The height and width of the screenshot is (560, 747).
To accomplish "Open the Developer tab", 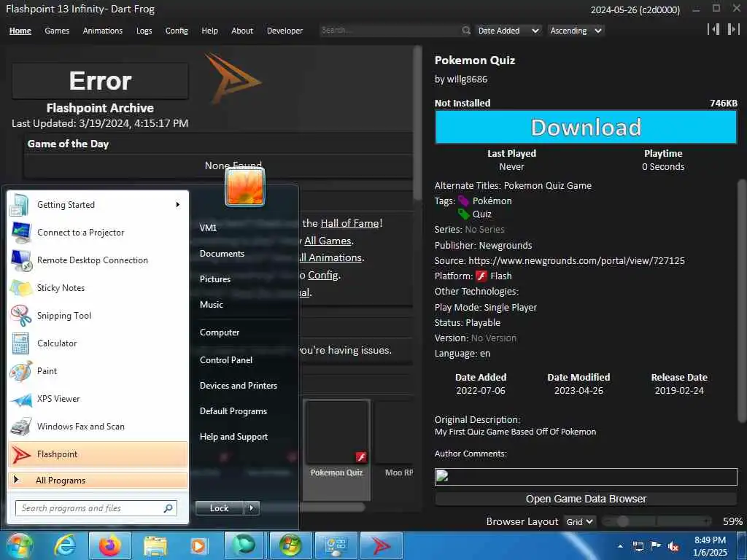I will [285, 31].
